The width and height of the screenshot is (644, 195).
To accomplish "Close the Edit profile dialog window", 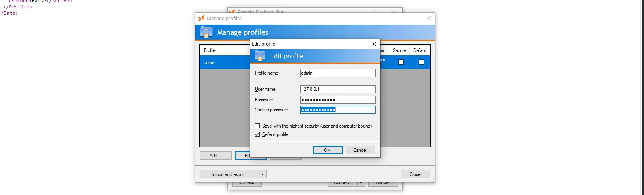I will click(374, 44).
